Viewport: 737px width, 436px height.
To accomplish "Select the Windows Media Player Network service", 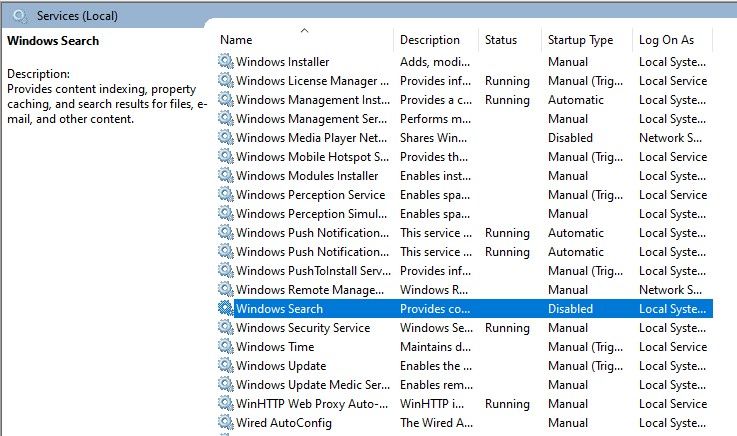I will [x=312, y=138].
